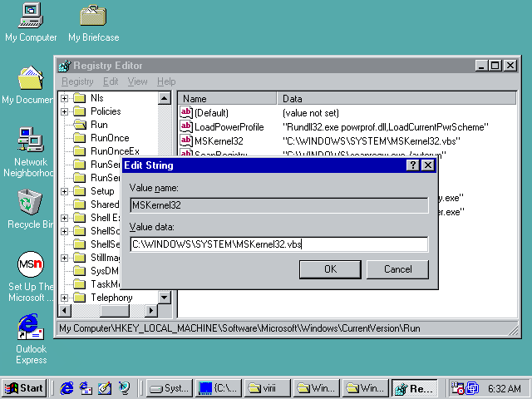532x399 pixels.
Task: Click View Channels Quick Launch icon
Action: [124, 388]
